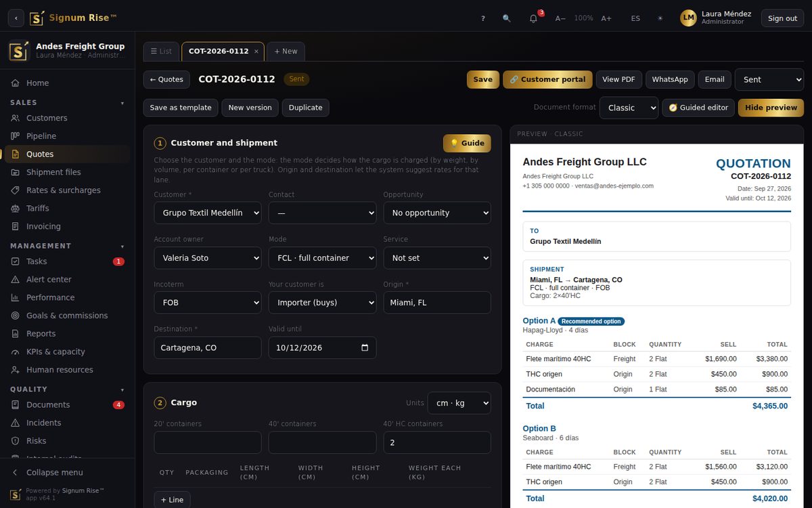
Task: Click the Customer portal button
Action: click(547, 79)
